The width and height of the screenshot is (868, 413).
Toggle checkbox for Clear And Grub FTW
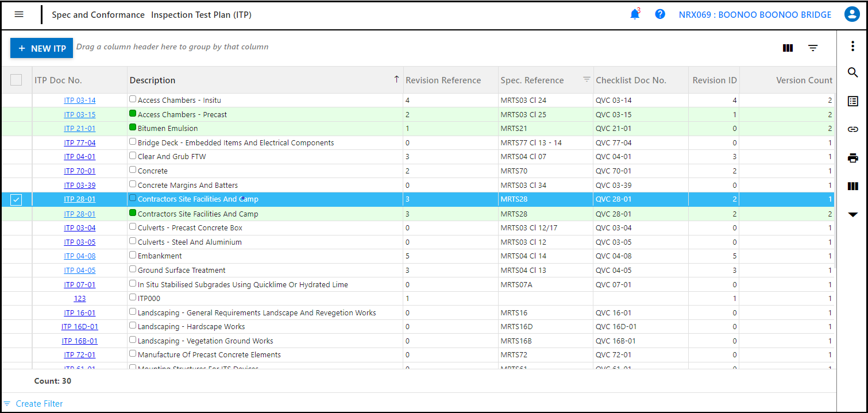point(133,156)
